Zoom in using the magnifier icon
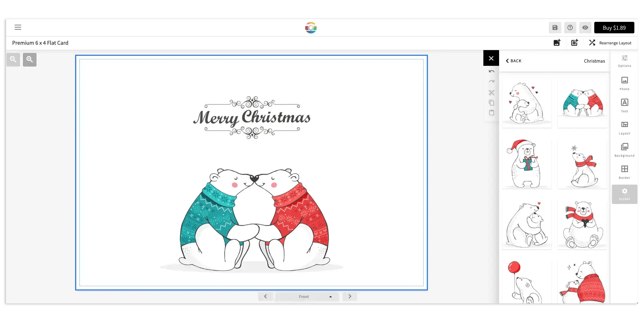Screen dimensions: 644x322 (x=30, y=59)
